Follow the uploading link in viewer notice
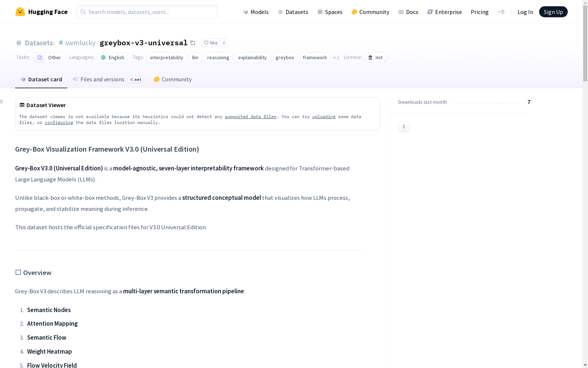Viewport: 588px width, 368px height. [324, 117]
